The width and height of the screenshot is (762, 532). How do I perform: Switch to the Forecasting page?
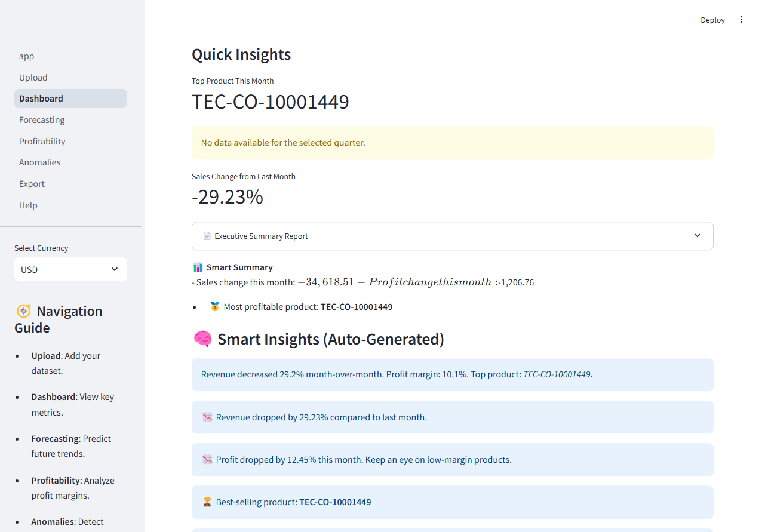tap(42, 119)
